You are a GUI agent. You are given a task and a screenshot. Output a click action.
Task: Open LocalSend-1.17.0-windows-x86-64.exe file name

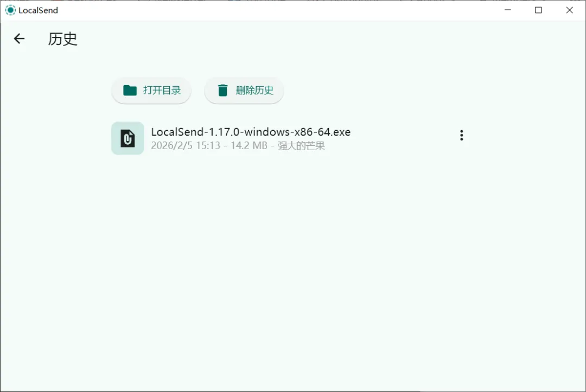point(251,132)
